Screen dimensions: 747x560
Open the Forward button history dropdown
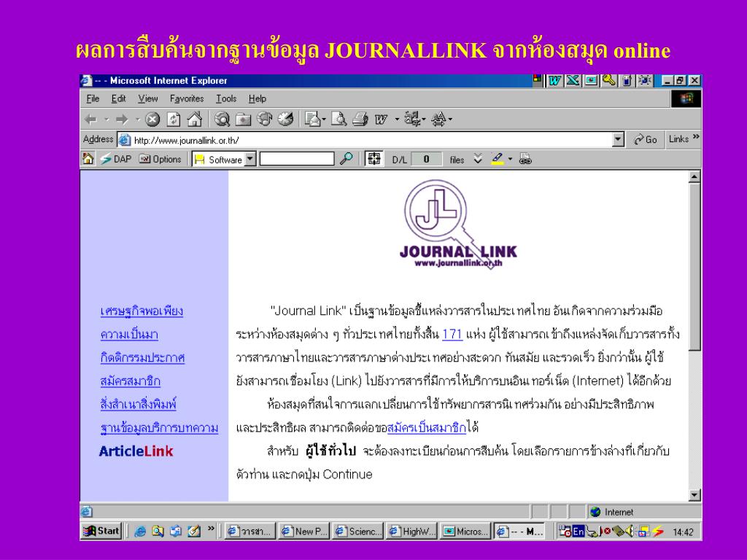click(137, 119)
